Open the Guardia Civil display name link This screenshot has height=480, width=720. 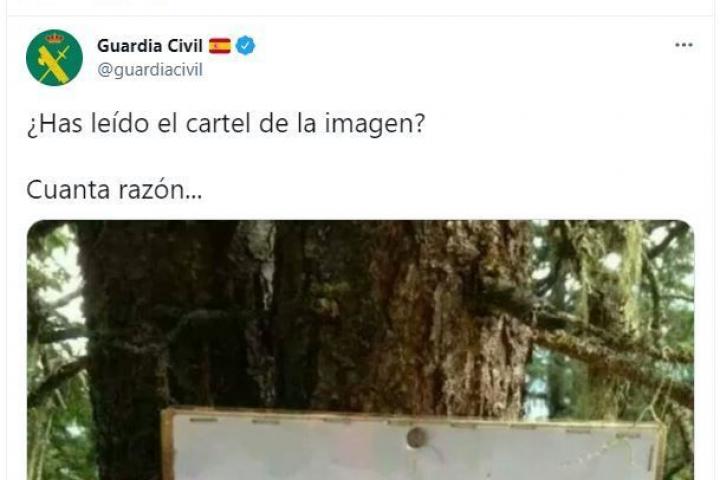point(150,46)
